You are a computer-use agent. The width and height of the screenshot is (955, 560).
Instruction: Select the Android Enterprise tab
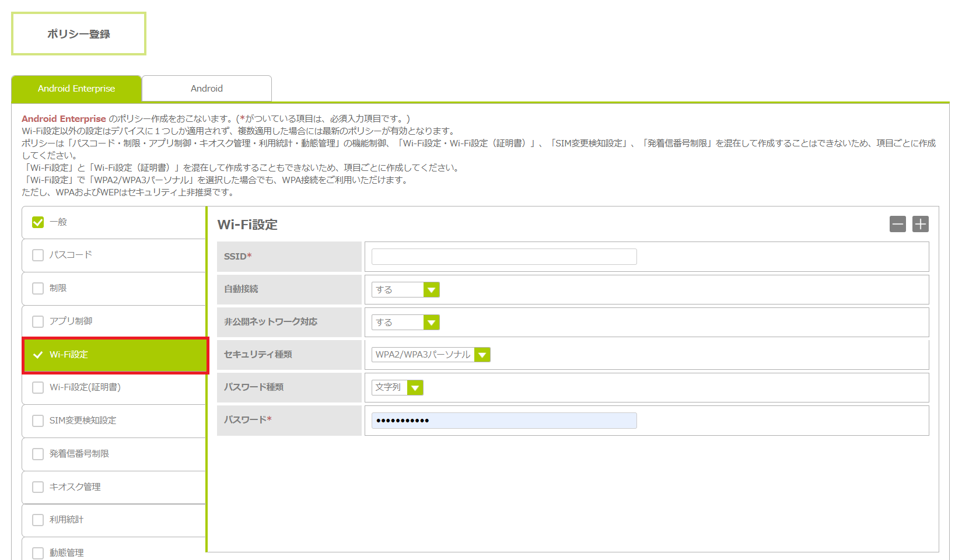point(76,89)
